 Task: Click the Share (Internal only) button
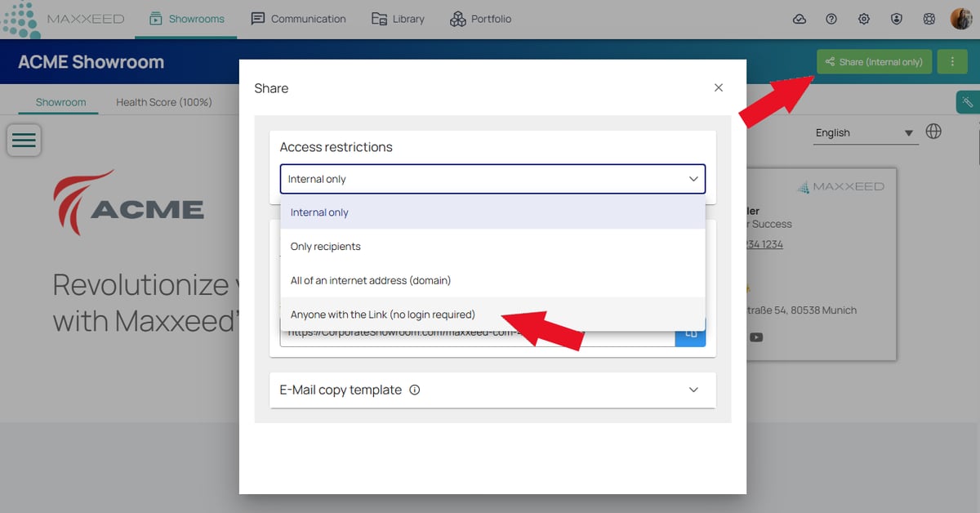(874, 61)
